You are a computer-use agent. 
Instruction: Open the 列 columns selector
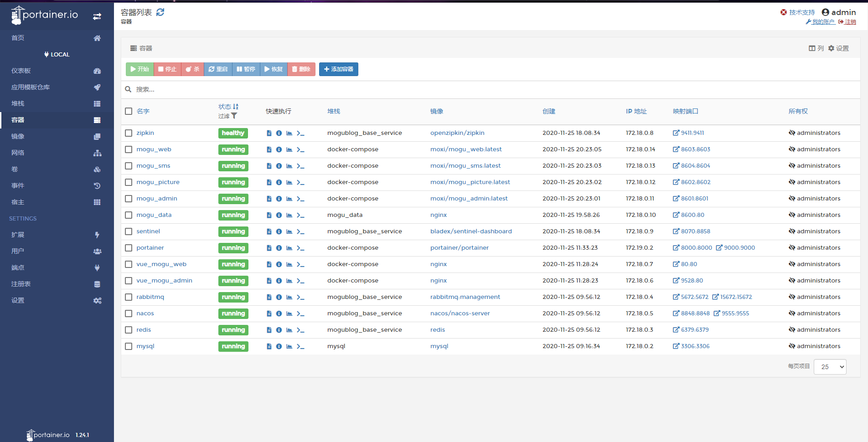pos(816,48)
